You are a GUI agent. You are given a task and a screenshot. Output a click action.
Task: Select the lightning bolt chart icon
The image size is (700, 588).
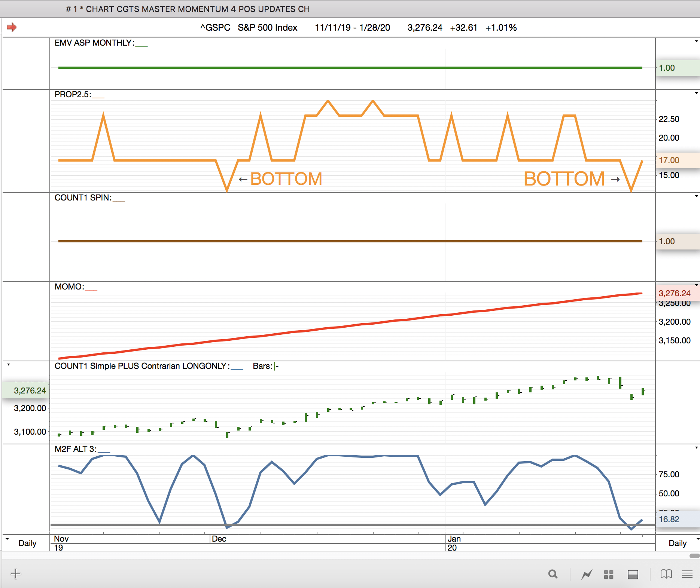click(x=587, y=574)
